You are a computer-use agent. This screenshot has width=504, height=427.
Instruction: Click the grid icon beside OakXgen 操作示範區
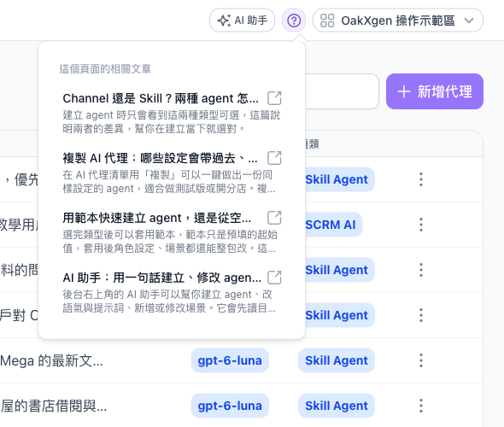pos(327,20)
